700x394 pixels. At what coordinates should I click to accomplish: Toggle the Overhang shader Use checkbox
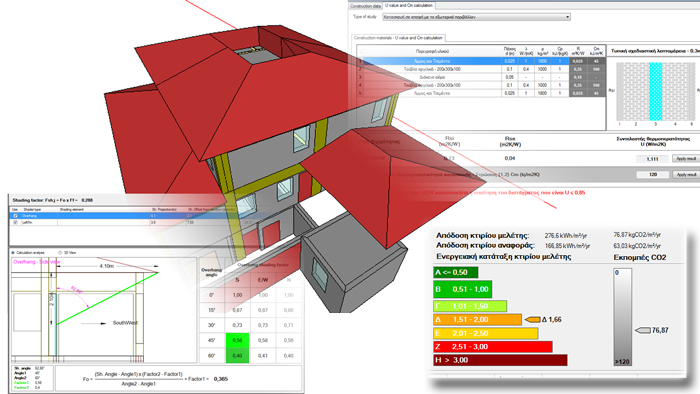point(16,216)
